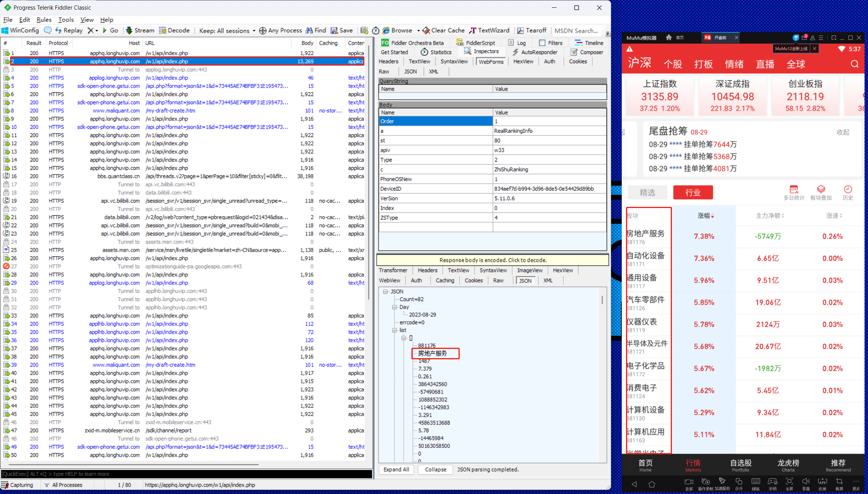Open MuMu user account icon

pyautogui.click(x=813, y=38)
